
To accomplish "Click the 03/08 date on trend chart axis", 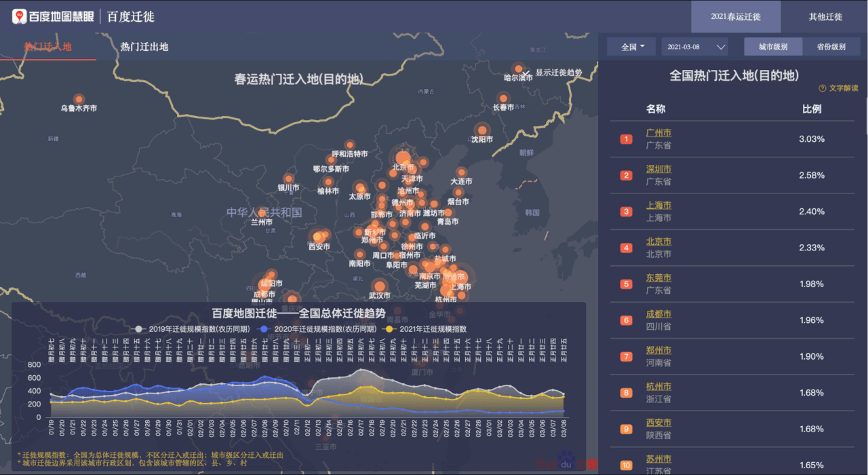I will pyautogui.click(x=563, y=429).
